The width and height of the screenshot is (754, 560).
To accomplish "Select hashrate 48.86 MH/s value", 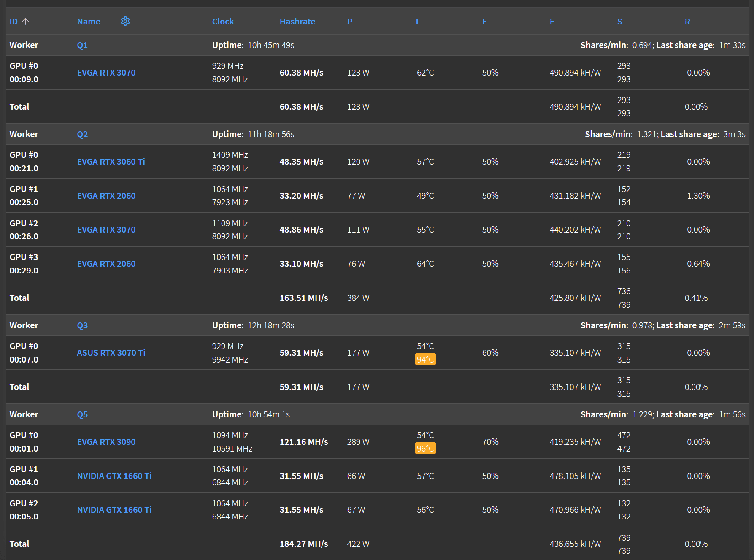I will [301, 230].
